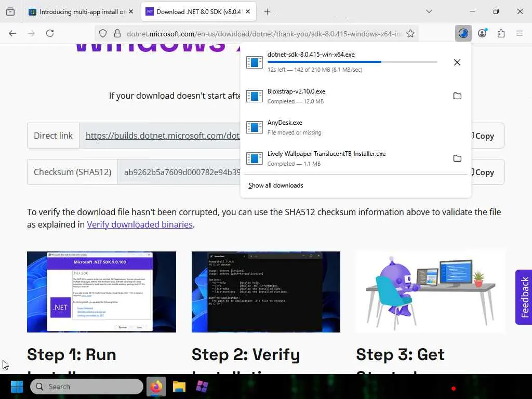Image resolution: width=532 pixels, height=399 pixels.
Task: Open 'Verify downloaded binaries' link
Action: pos(140,224)
